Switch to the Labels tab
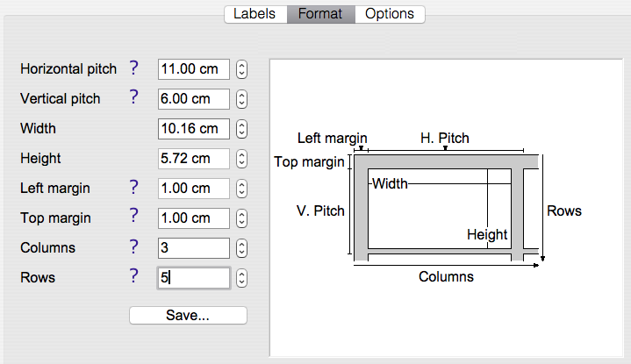Image resolution: width=631 pixels, height=364 pixels. 255,14
